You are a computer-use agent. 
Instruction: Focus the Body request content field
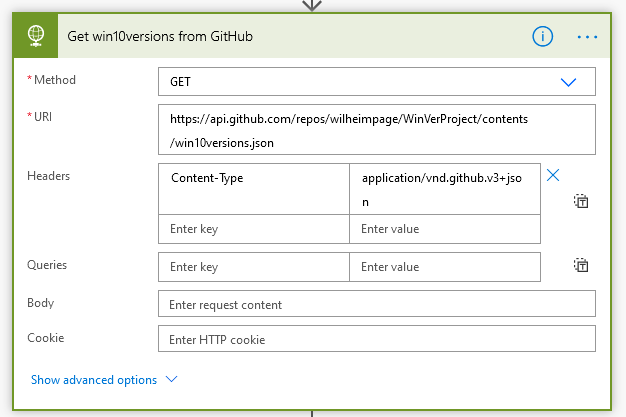pyautogui.click(x=376, y=304)
